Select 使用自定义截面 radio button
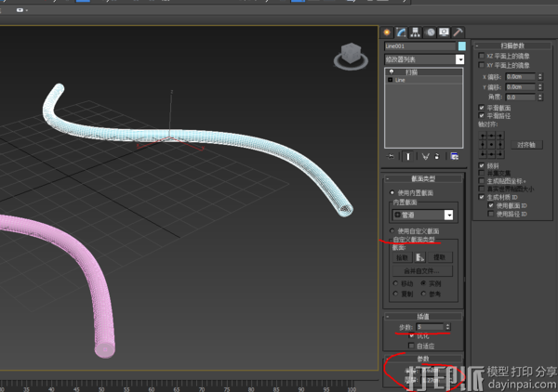Image resolution: width=558 pixels, height=392 pixels. [x=392, y=231]
